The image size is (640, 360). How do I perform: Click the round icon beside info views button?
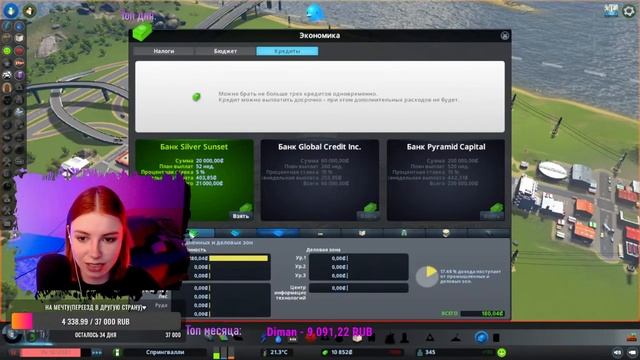(x=29, y=11)
